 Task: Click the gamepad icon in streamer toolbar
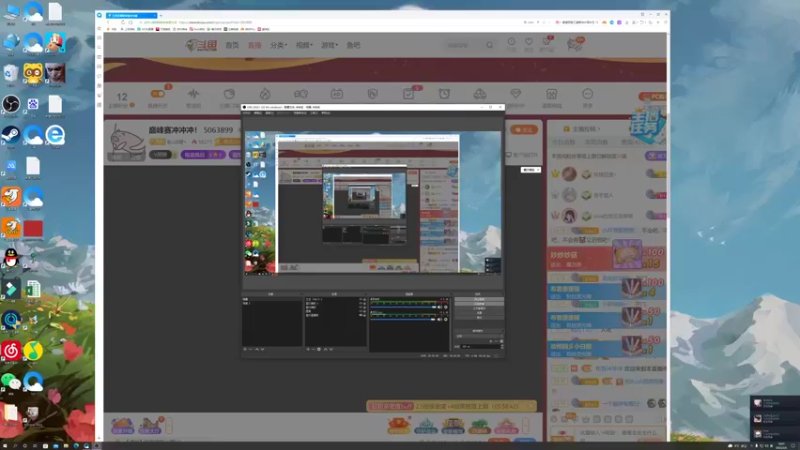[x=301, y=94]
